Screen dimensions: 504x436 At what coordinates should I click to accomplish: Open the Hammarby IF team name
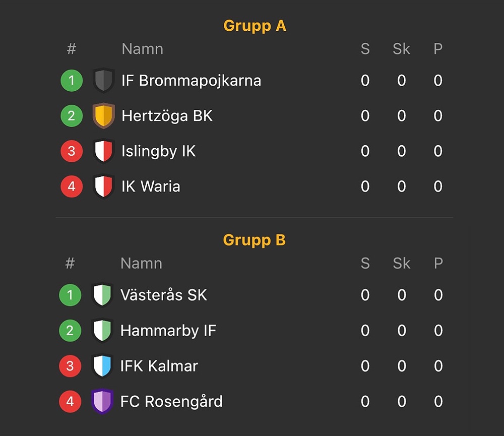168,331
